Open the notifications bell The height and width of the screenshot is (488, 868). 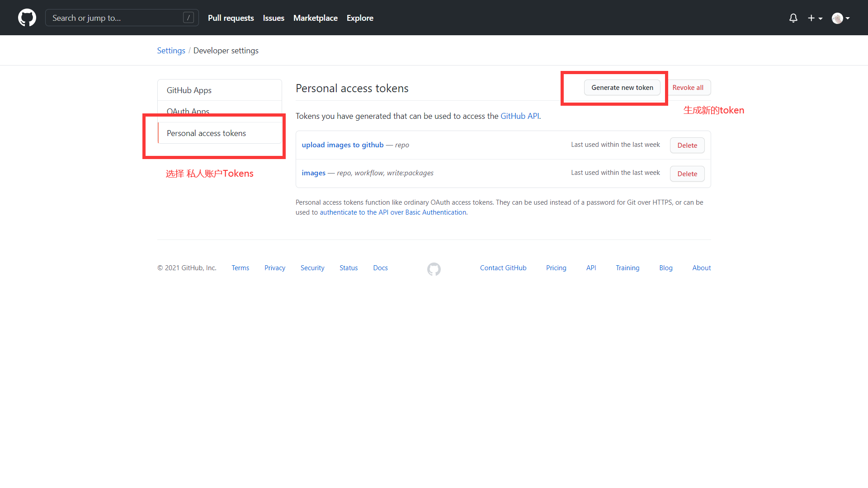(x=793, y=18)
